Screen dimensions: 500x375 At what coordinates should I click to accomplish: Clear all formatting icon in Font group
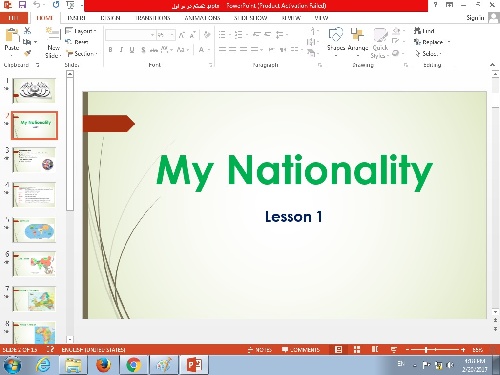pyautogui.click(x=207, y=34)
